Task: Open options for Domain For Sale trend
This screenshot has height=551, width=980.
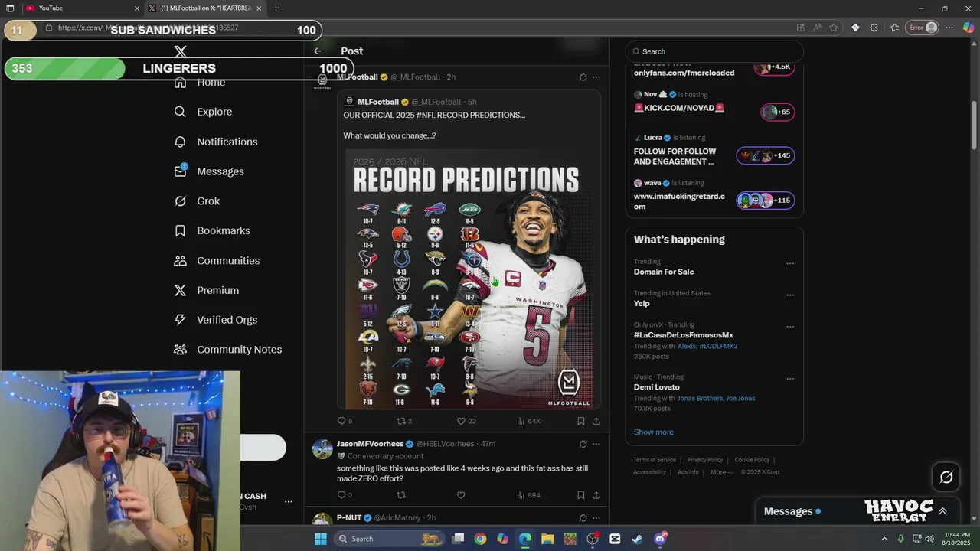Action: pyautogui.click(x=790, y=264)
